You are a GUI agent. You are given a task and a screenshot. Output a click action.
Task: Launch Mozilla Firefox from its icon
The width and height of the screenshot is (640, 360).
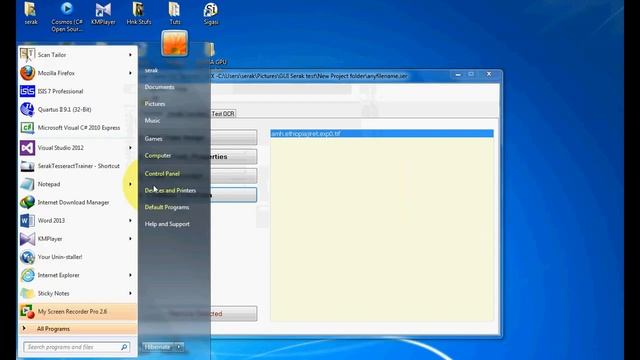click(27, 73)
